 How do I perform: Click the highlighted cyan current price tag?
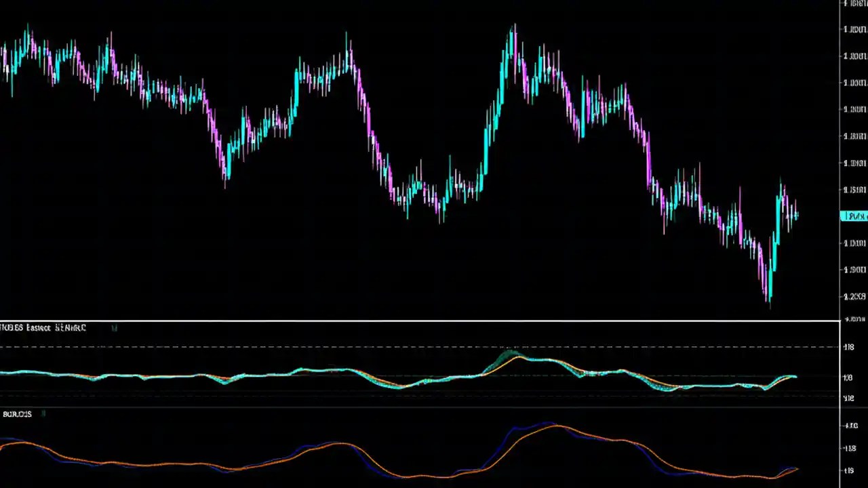(854, 216)
